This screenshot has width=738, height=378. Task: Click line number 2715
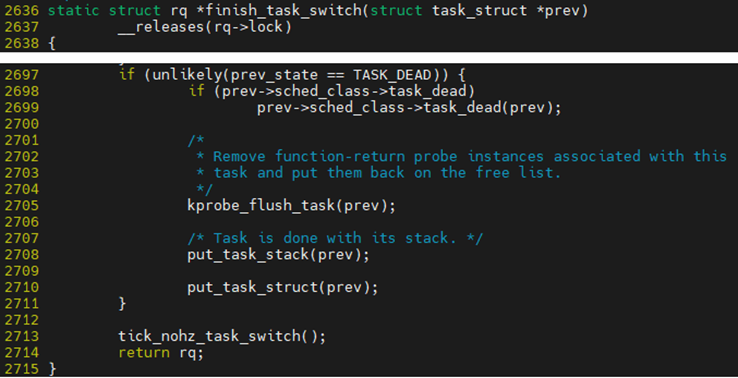(x=22, y=369)
